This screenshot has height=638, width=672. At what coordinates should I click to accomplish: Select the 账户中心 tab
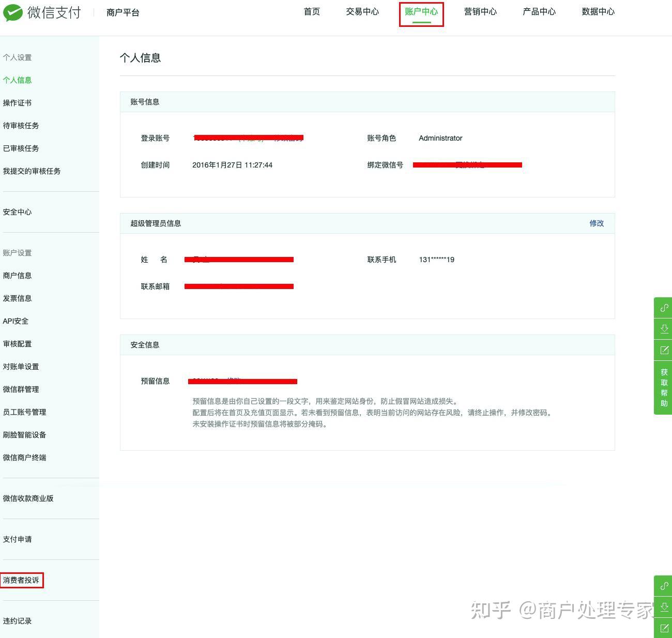coord(421,12)
